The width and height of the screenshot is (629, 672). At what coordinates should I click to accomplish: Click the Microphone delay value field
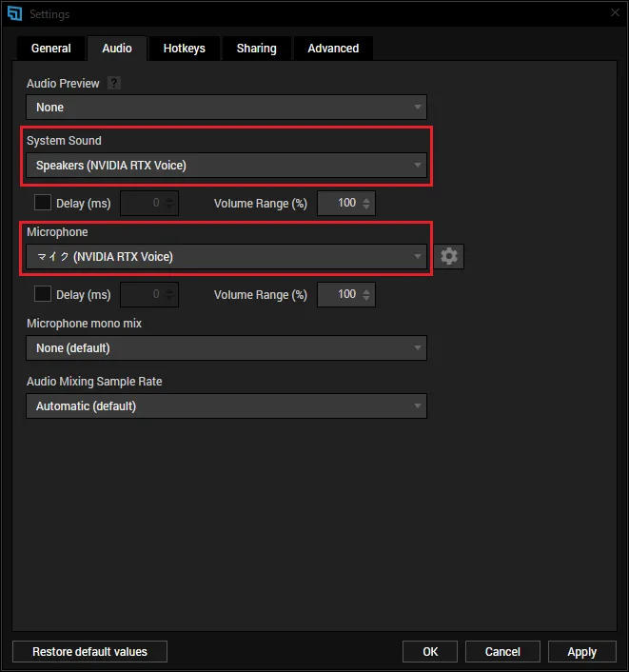coord(149,294)
